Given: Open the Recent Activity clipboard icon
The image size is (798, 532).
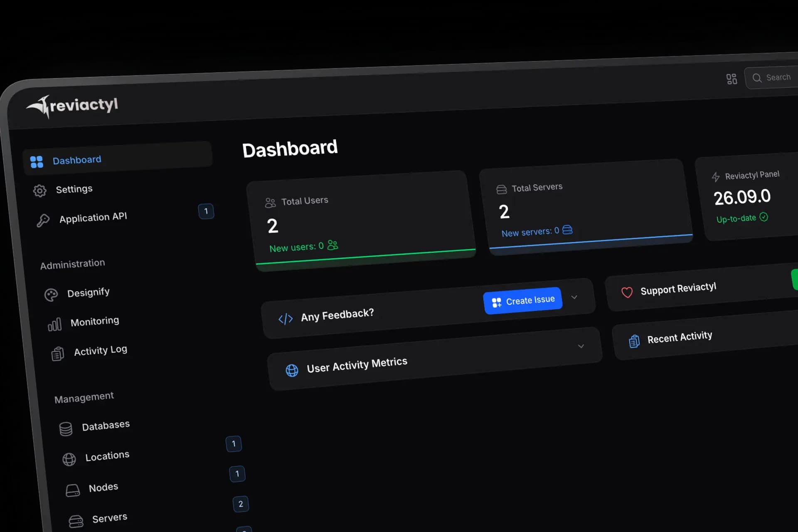Looking at the screenshot, I should (x=634, y=341).
